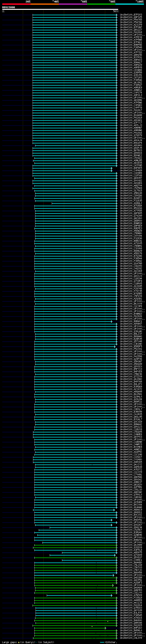Select UniRef100_Q38JH1 row label
The image size is (146, 644).
click(x=131, y=75)
